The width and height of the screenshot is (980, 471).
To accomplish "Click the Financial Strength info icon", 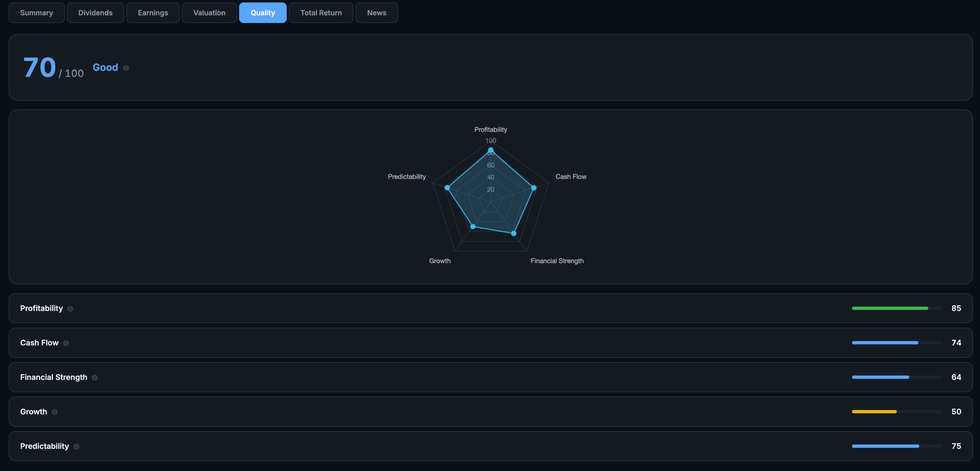I will (x=95, y=377).
